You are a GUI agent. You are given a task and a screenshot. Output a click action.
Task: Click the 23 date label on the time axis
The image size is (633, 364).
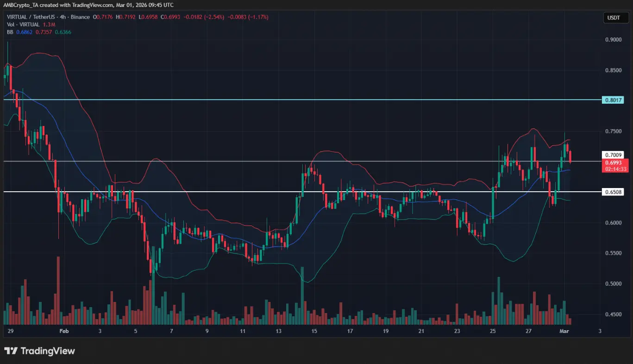click(457, 331)
